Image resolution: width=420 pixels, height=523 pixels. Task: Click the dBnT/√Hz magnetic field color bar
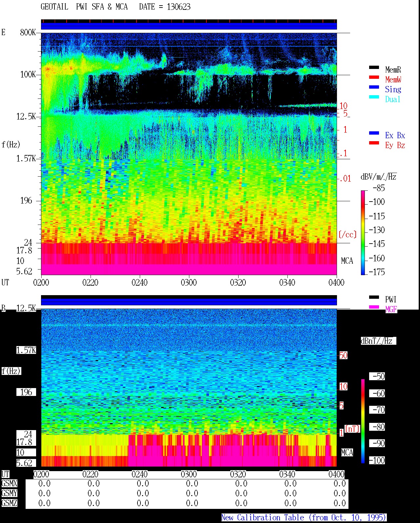coord(363,421)
